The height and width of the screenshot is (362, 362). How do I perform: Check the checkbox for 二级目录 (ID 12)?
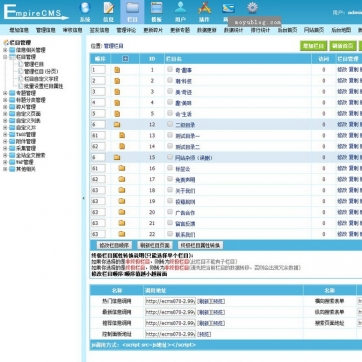coord(170,124)
